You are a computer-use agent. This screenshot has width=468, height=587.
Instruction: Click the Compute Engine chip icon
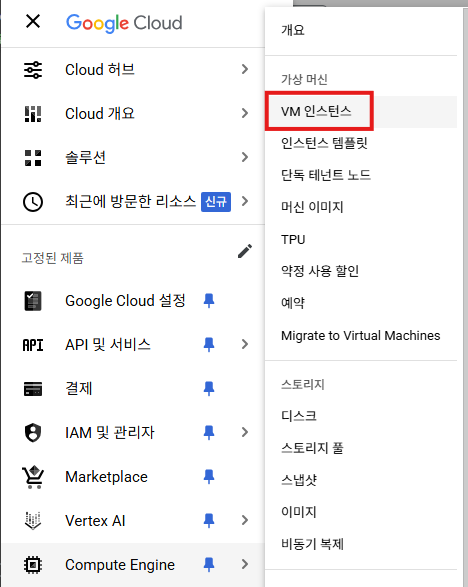pyautogui.click(x=33, y=565)
